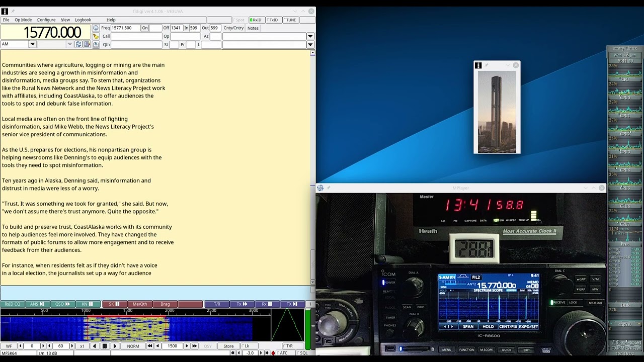Click the Call input field
Image resolution: width=644 pixels, height=362 pixels.
136,36
